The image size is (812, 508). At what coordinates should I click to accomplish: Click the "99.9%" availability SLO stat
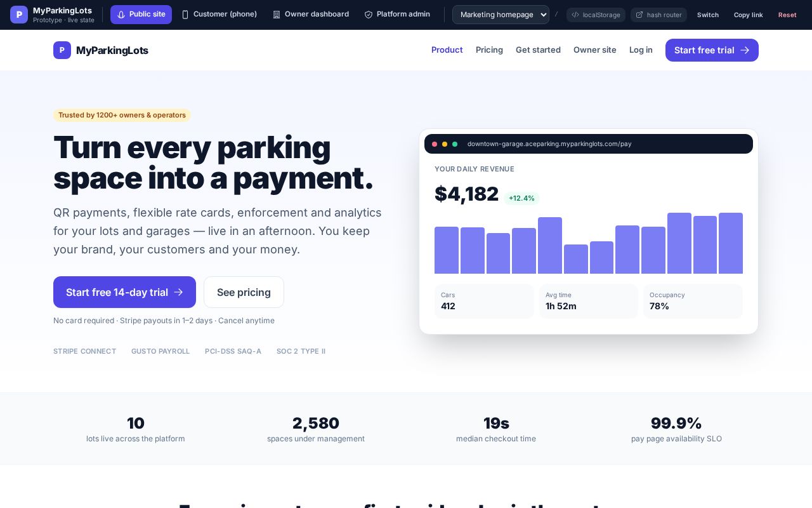pos(676,429)
